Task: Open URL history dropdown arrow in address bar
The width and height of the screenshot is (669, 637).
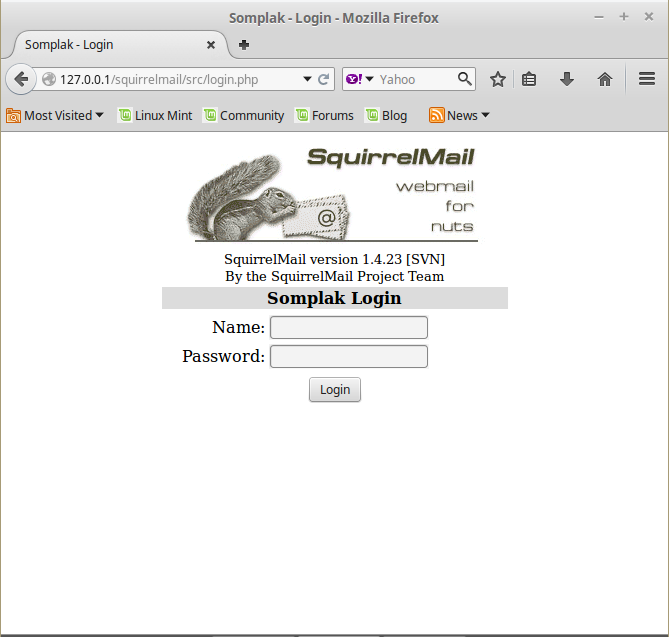Action: 307,79
